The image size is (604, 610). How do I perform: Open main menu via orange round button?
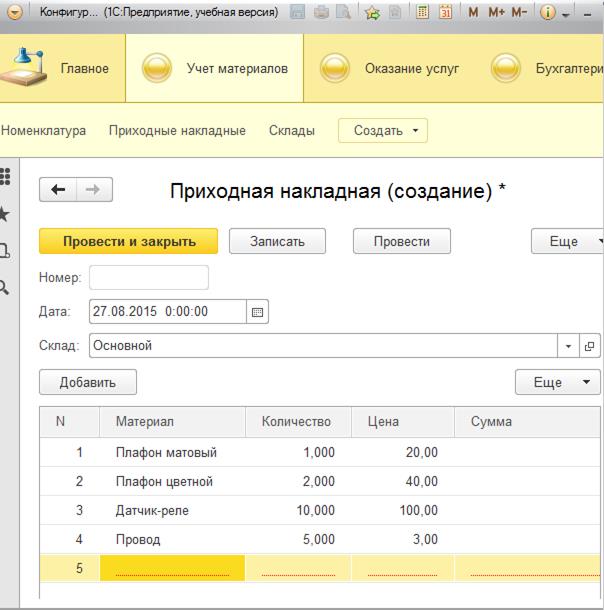click(x=15, y=13)
